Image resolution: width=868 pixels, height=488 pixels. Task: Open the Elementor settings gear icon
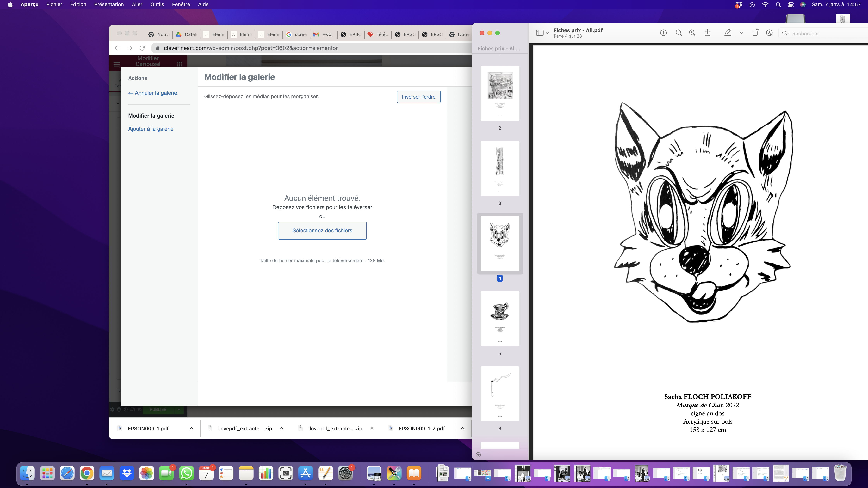coord(112,410)
